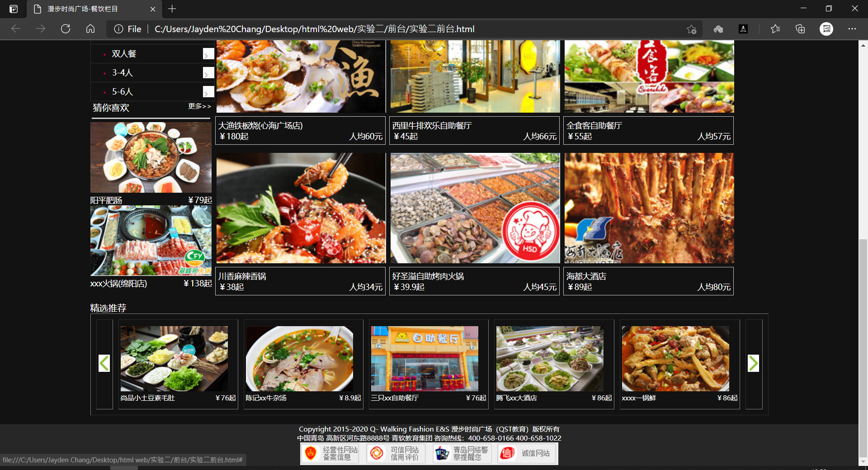868x470 pixels.
Task: Open 诚信网站 badge
Action: coord(526,453)
